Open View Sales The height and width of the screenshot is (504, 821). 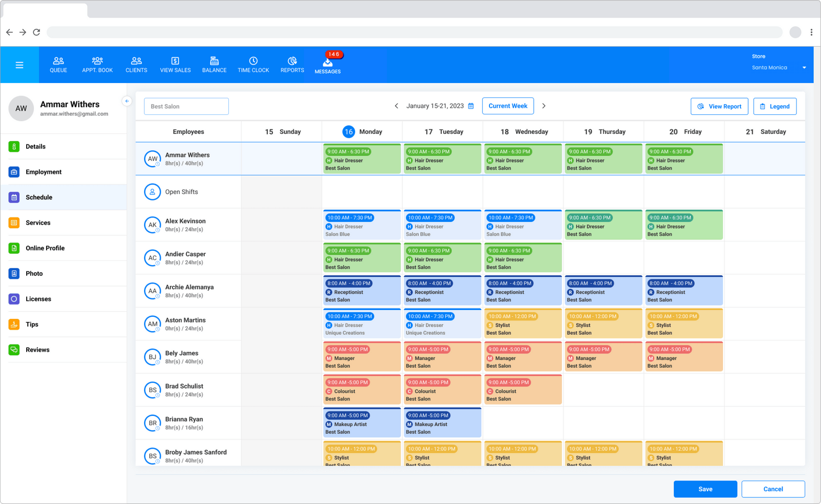pyautogui.click(x=175, y=65)
